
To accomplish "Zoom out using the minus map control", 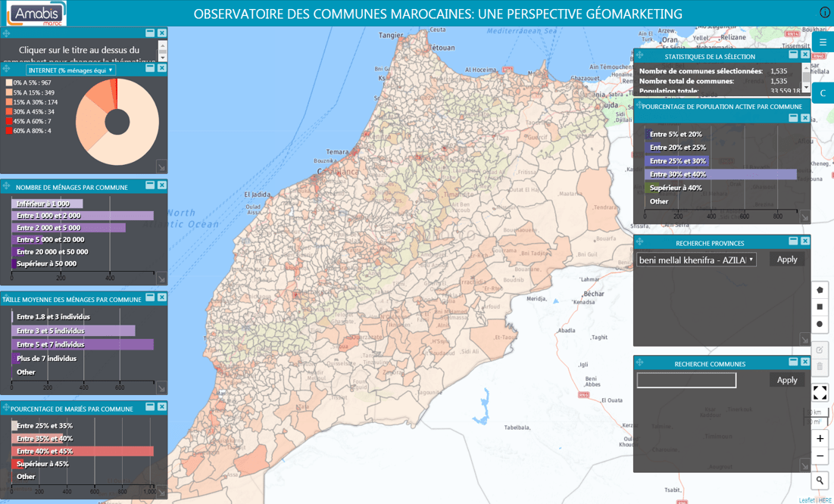I will coord(820,456).
